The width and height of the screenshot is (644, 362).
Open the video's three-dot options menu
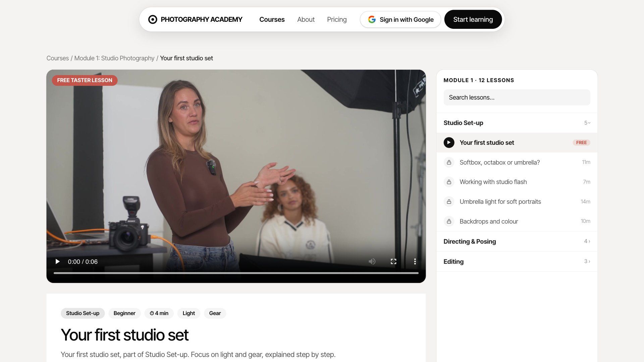[415, 261]
